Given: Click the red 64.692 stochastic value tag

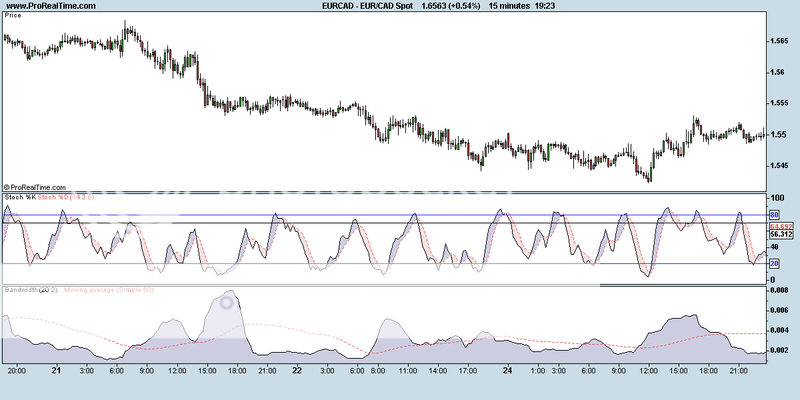Looking at the screenshot, I should pyautogui.click(x=780, y=228).
